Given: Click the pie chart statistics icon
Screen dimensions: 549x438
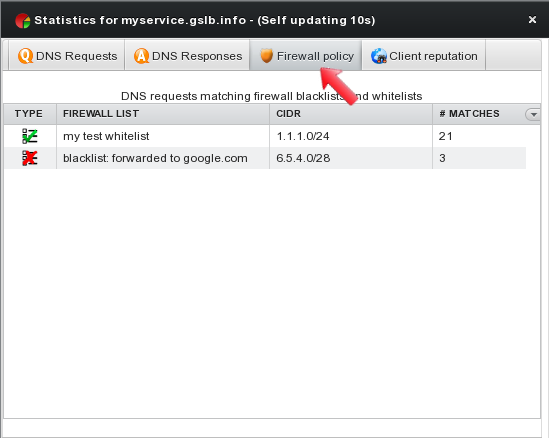Looking at the screenshot, I should pyautogui.click(x=22, y=20).
